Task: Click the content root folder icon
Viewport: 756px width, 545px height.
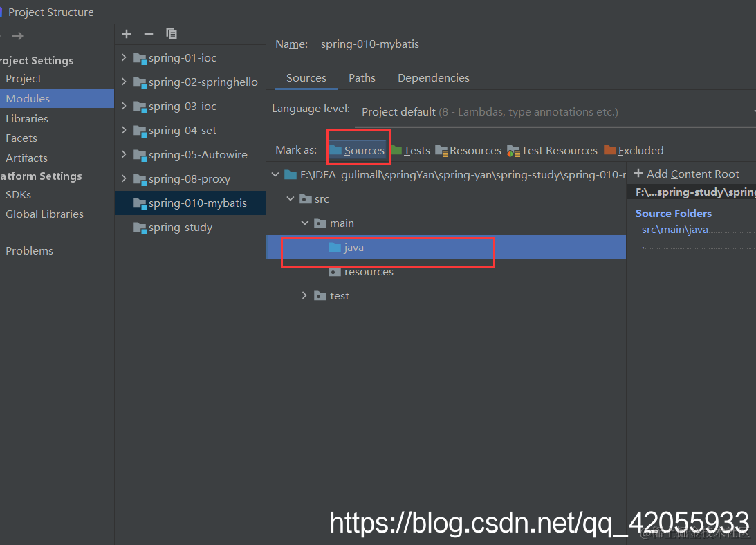Action: point(291,174)
